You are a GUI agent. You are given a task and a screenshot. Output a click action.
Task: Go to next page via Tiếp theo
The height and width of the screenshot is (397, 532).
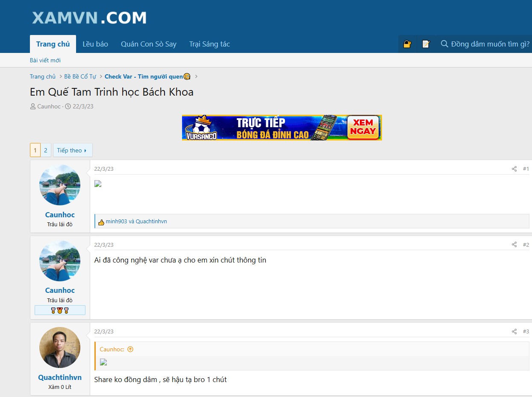coord(72,150)
